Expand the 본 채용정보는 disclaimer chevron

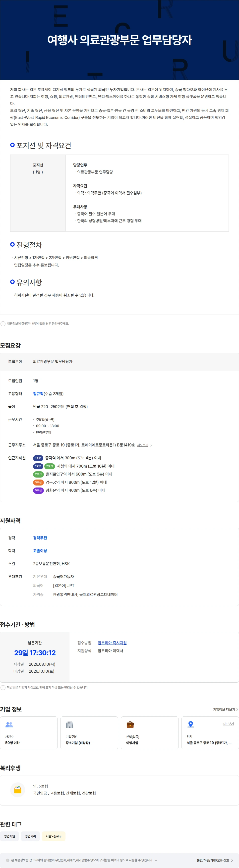[x=156, y=860]
